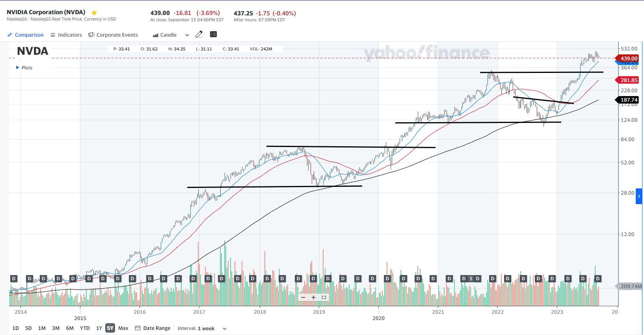This screenshot has height=335, width=644.
Task: Zoom in the chart with plus icon
Action: click(x=313, y=298)
